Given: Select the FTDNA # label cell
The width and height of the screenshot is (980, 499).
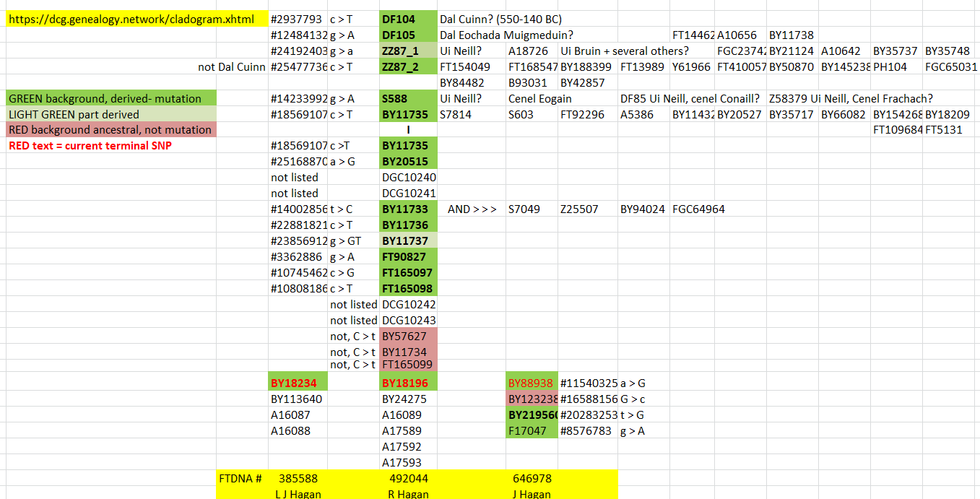Looking at the screenshot, I should pyautogui.click(x=240, y=478).
